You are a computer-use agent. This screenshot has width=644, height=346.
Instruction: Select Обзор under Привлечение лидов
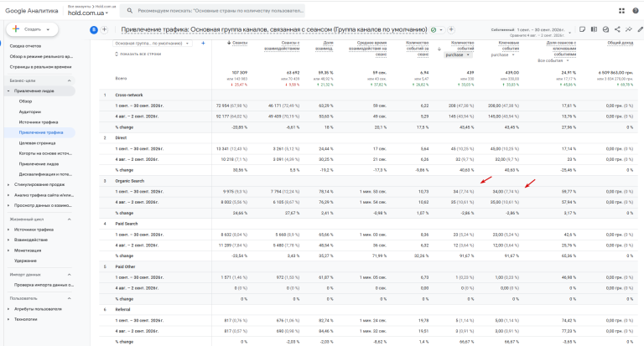(25, 101)
